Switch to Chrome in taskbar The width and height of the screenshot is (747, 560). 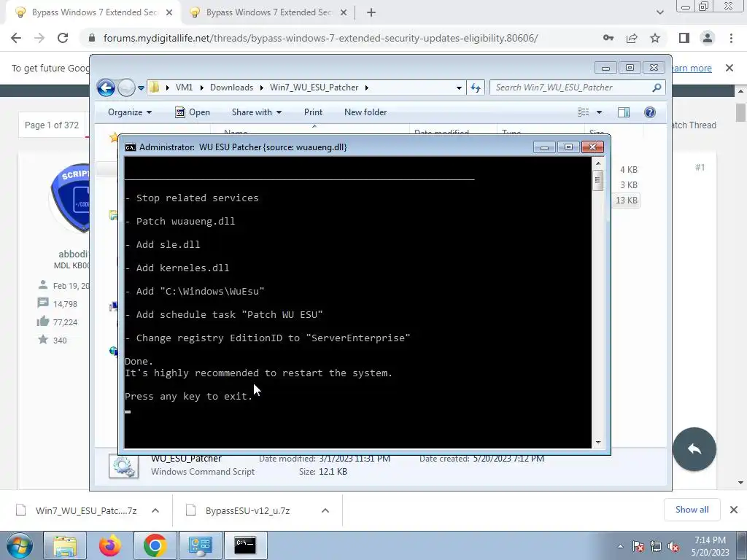(x=155, y=545)
